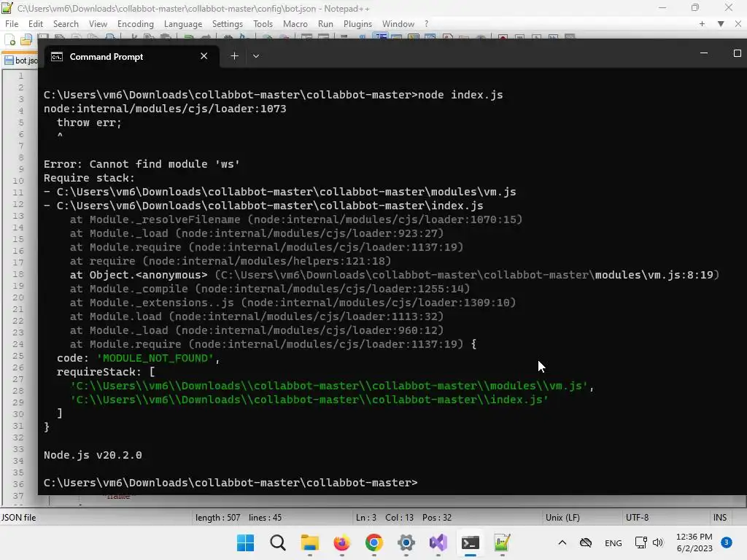The image size is (747, 560).
Task: Click the X beside the Notepad++ menu triangle
Action: tap(738, 24)
